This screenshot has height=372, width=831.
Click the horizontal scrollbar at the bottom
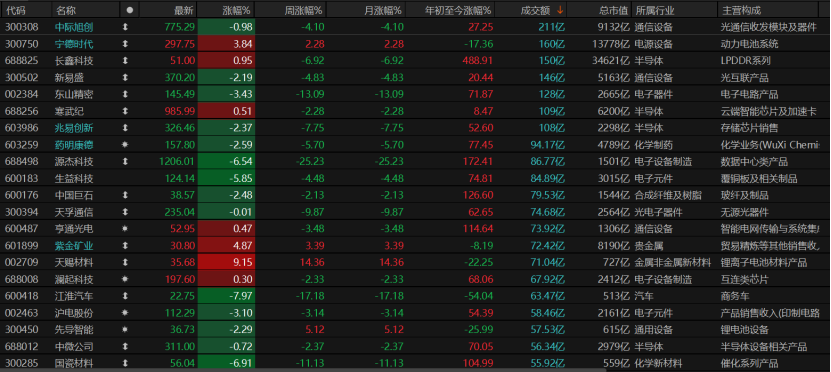pyautogui.click(x=302, y=370)
